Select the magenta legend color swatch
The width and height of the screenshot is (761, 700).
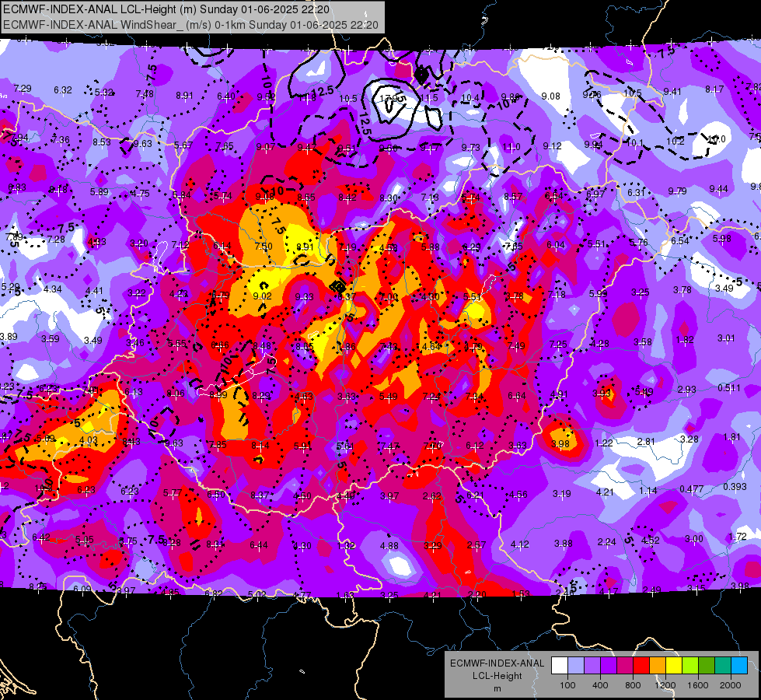point(625,666)
